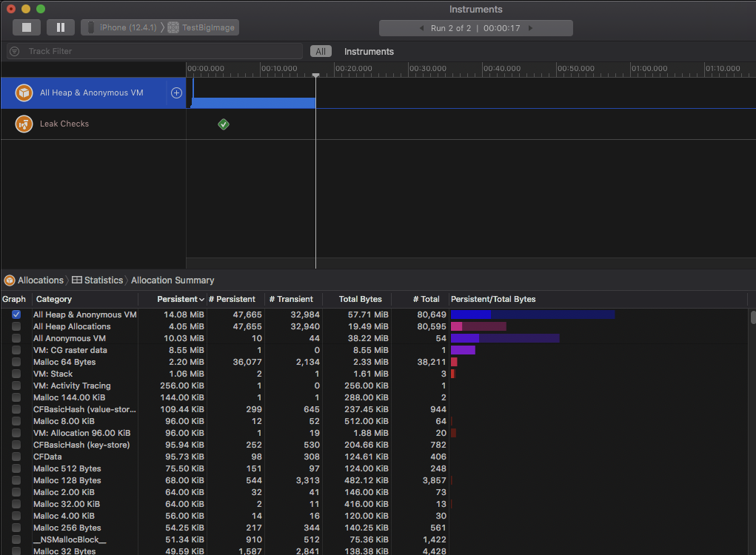Select the Leak Checks track icon
Screen dimensions: 756x555
click(x=24, y=124)
